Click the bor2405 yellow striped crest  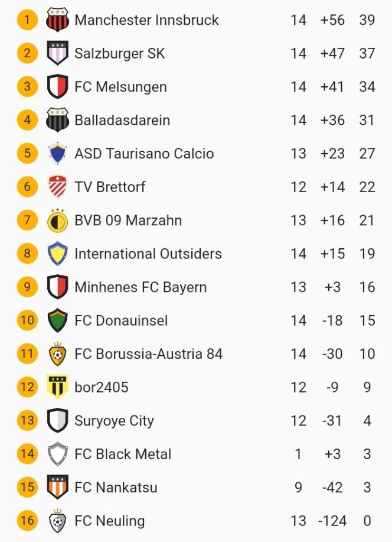57,387
